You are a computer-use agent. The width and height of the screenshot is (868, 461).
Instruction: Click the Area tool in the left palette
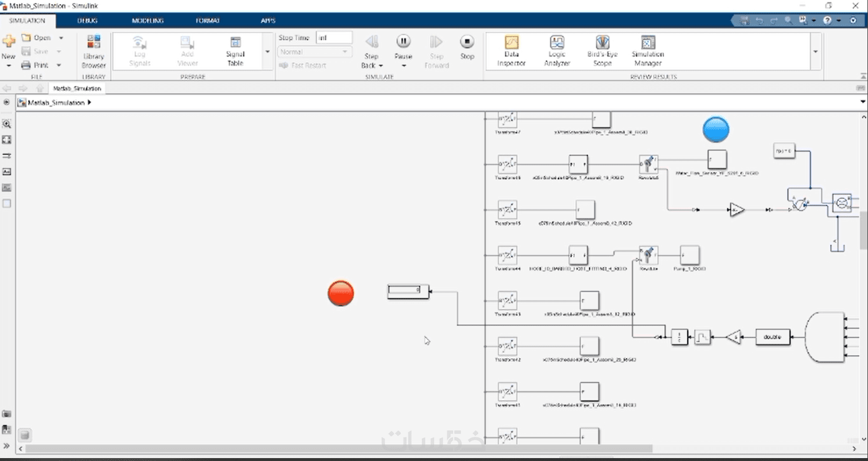click(x=7, y=204)
